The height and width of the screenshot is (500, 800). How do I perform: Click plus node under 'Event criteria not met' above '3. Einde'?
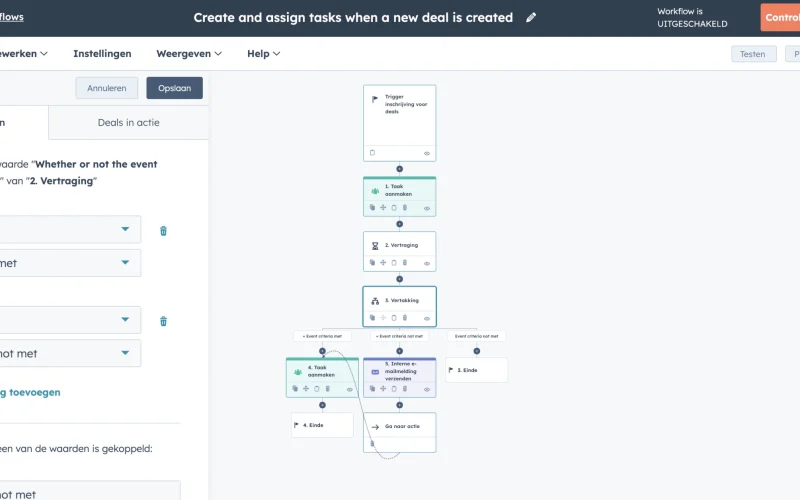click(477, 351)
